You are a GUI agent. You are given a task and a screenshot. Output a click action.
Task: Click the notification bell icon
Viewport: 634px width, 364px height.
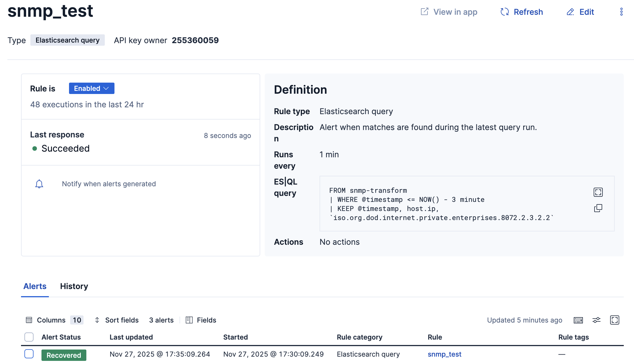39,184
